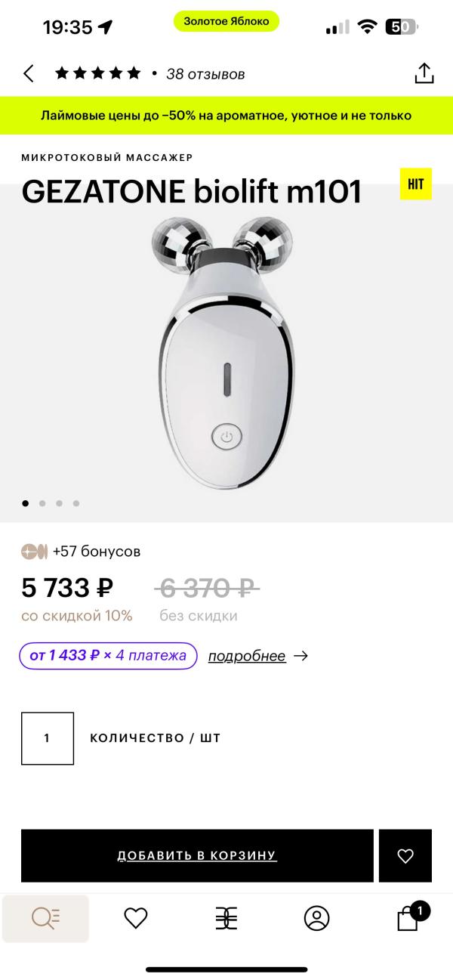This screenshot has width=453, height=980.
Task: Open the shopping bag cart
Action: 408,918
